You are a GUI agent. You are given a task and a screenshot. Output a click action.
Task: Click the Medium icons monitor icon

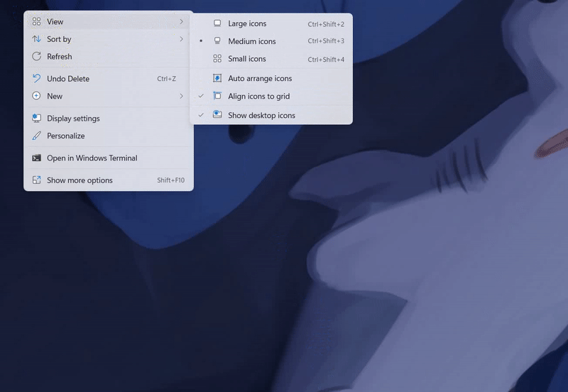click(x=217, y=41)
